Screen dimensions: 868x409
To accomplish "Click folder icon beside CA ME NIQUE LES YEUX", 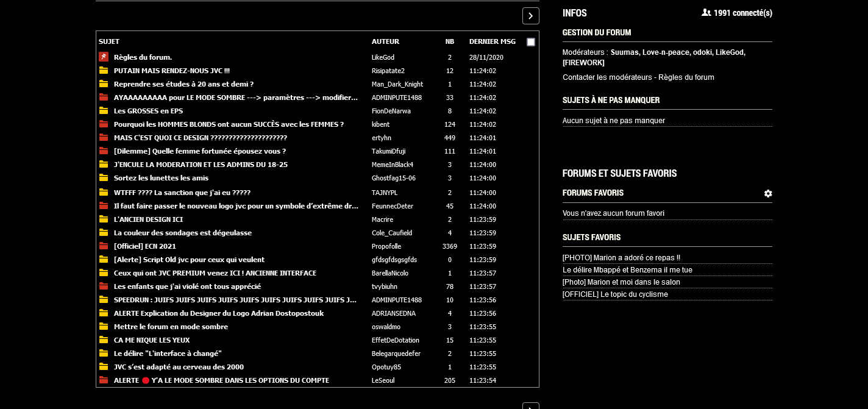I will pos(104,340).
